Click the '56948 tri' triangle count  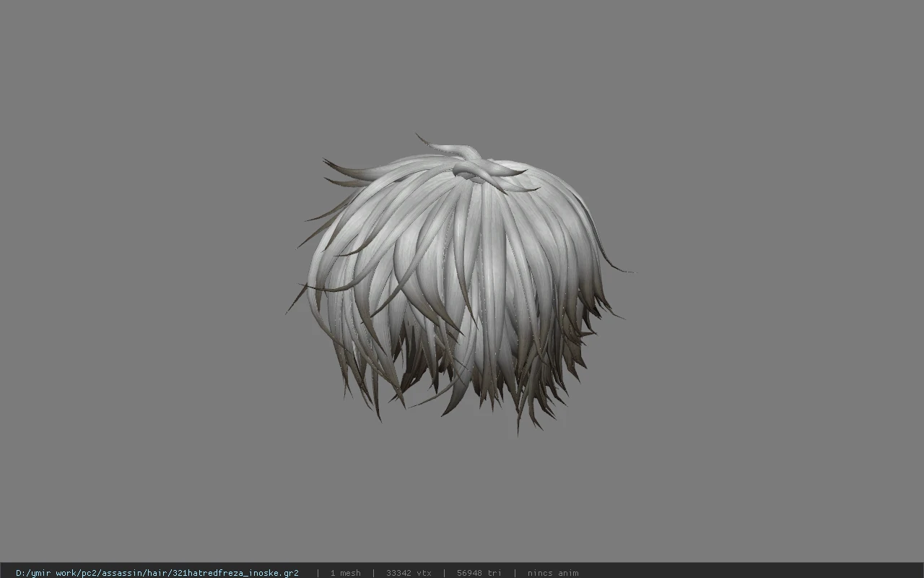click(x=479, y=573)
